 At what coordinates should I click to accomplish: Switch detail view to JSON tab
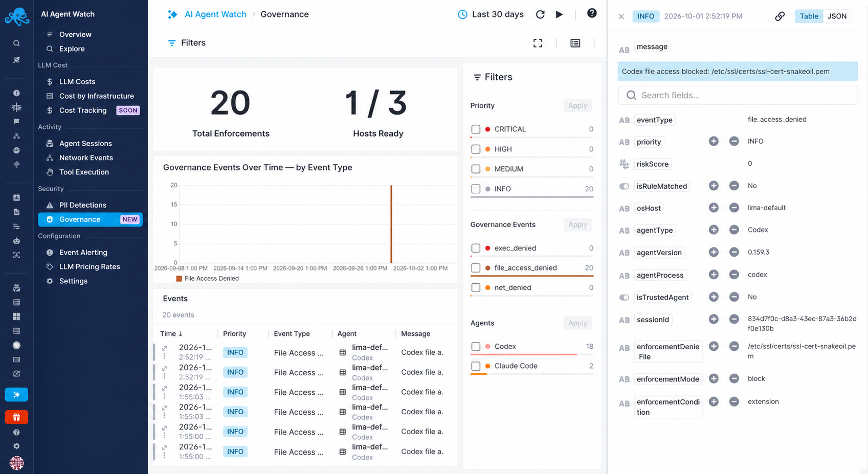click(837, 16)
